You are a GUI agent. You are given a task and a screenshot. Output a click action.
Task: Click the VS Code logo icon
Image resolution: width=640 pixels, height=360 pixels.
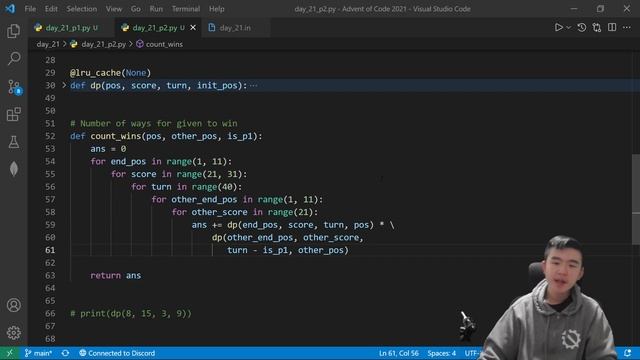10,9
